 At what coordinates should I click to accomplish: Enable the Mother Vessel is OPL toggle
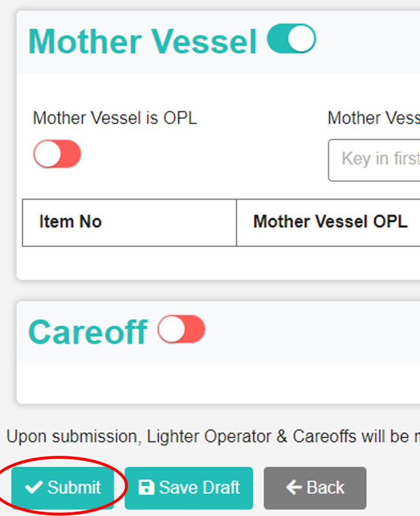57,154
